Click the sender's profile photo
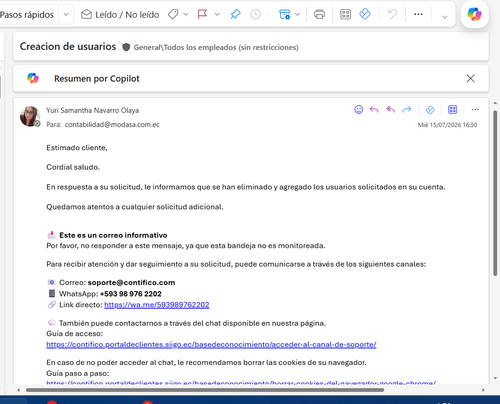Screen dimensions: 500x404 (30, 116)
